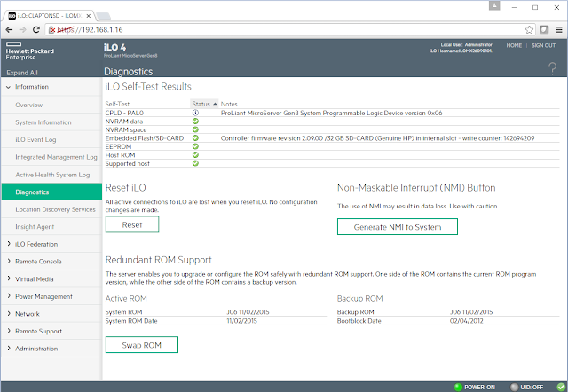Open iLO help question mark icon
Viewport: 568px width, 392px height.
[x=552, y=68]
